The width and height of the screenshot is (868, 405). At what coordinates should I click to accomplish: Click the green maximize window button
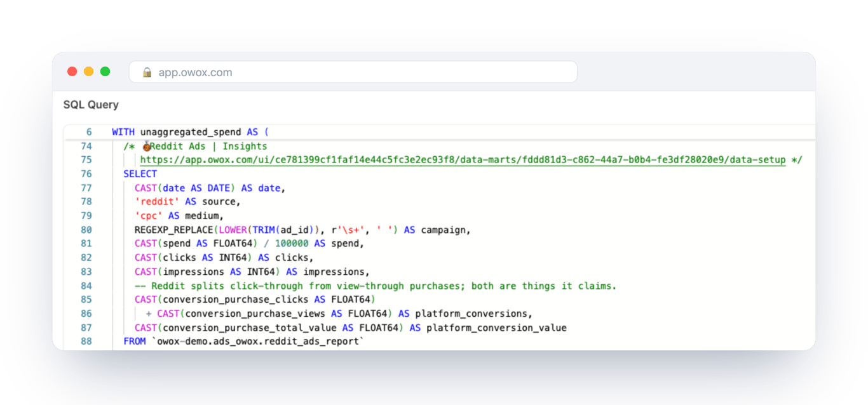click(105, 72)
